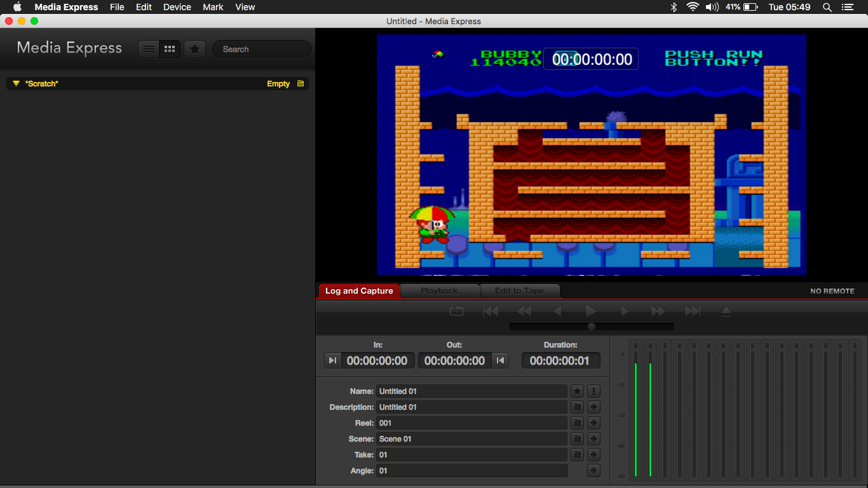The image size is (868, 488).
Task: Open Notification Center in the menu bar
Action: click(847, 7)
